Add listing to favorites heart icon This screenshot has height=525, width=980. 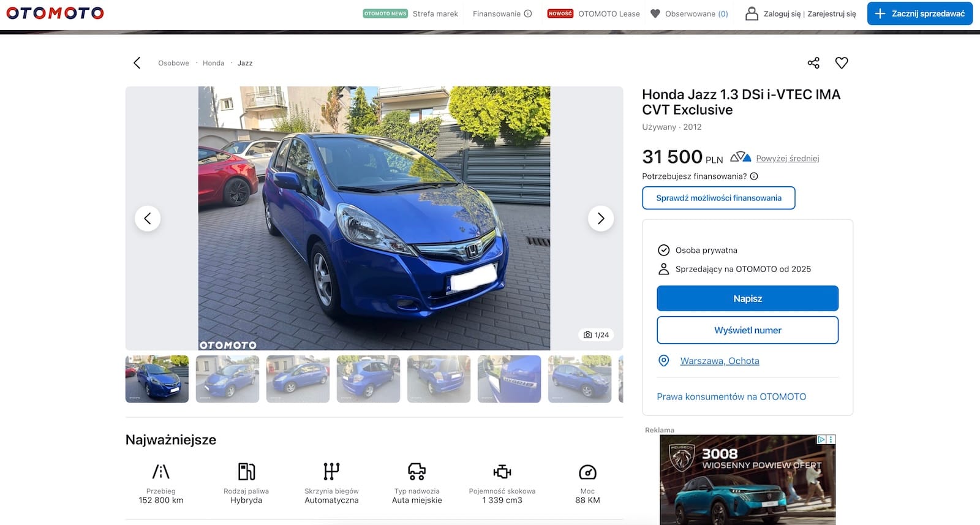842,62
